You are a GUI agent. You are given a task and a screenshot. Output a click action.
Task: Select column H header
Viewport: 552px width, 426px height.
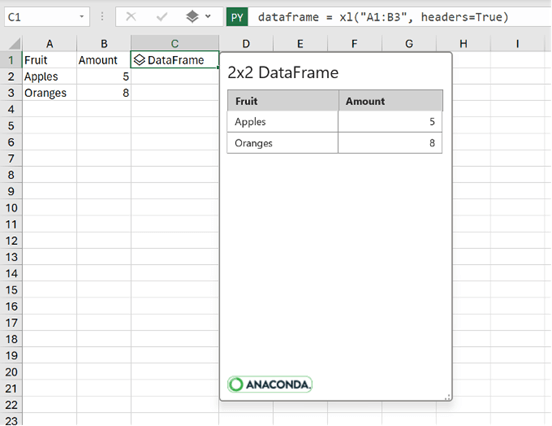463,44
